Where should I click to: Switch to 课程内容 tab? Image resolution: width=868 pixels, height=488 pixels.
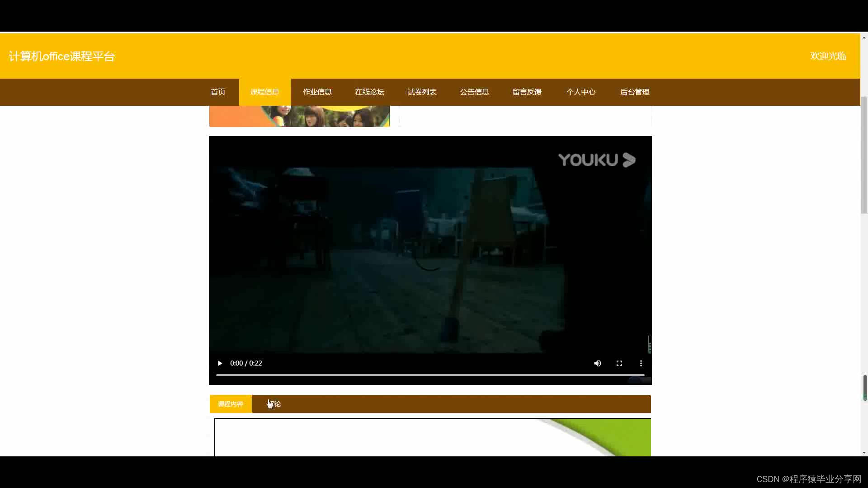tap(231, 404)
